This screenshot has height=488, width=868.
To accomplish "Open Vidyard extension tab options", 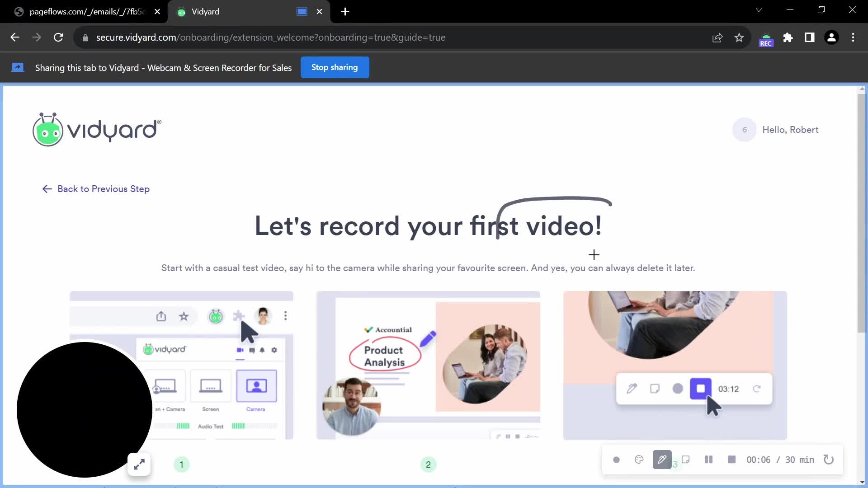I will [302, 11].
